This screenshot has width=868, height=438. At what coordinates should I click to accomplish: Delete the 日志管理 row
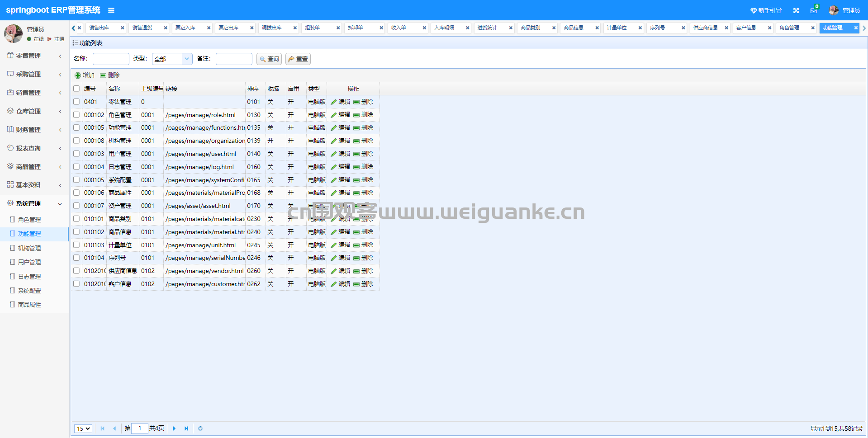click(x=363, y=167)
